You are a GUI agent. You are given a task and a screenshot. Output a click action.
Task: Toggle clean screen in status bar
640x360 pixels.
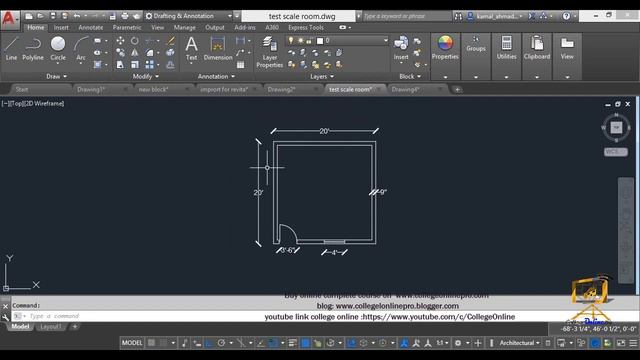pos(621,343)
